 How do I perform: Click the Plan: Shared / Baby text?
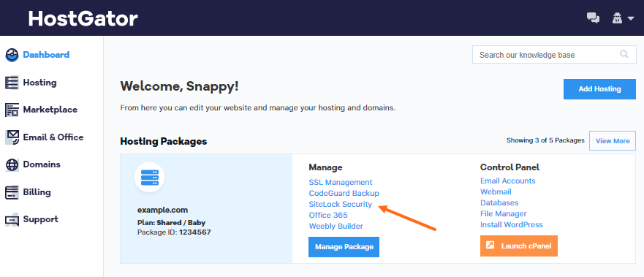click(x=171, y=223)
